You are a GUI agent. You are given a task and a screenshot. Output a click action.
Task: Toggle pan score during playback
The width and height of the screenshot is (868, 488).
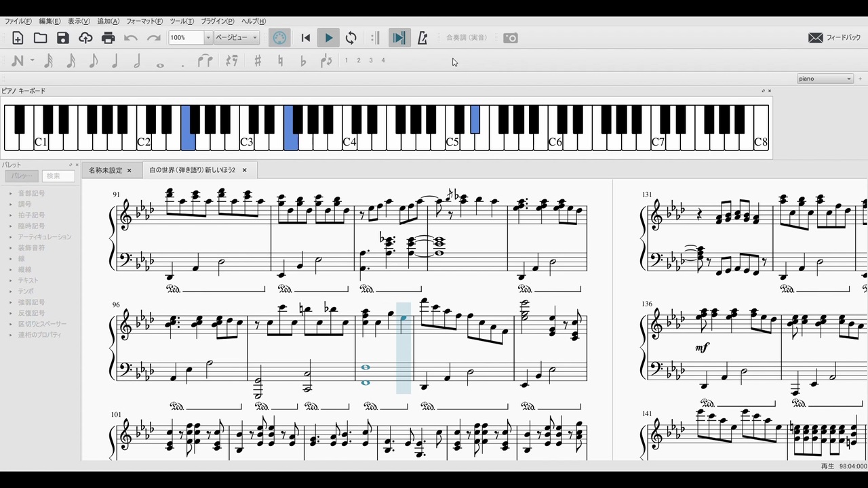point(399,38)
